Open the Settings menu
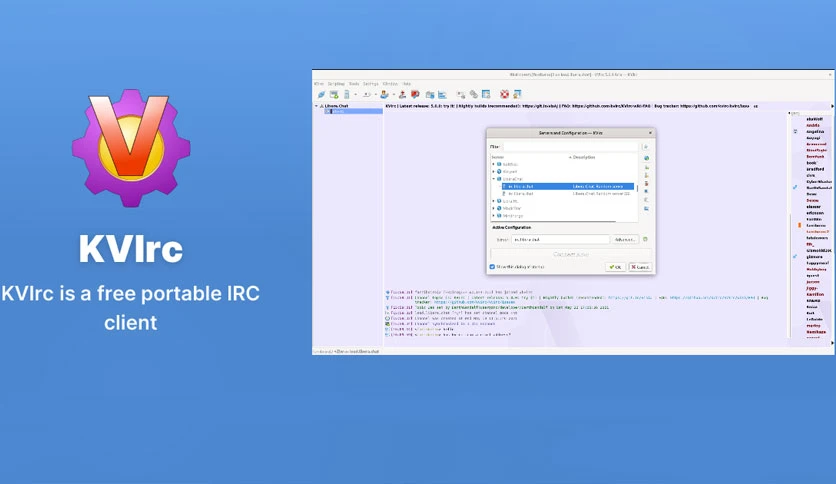This screenshot has height=484, width=836. [371, 84]
